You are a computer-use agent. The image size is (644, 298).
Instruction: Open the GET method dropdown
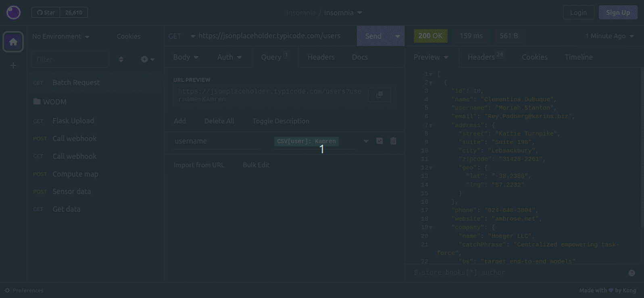coord(181,36)
